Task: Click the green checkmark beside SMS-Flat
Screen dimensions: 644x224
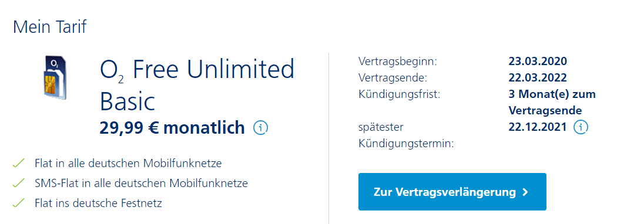Action: [x=19, y=183]
